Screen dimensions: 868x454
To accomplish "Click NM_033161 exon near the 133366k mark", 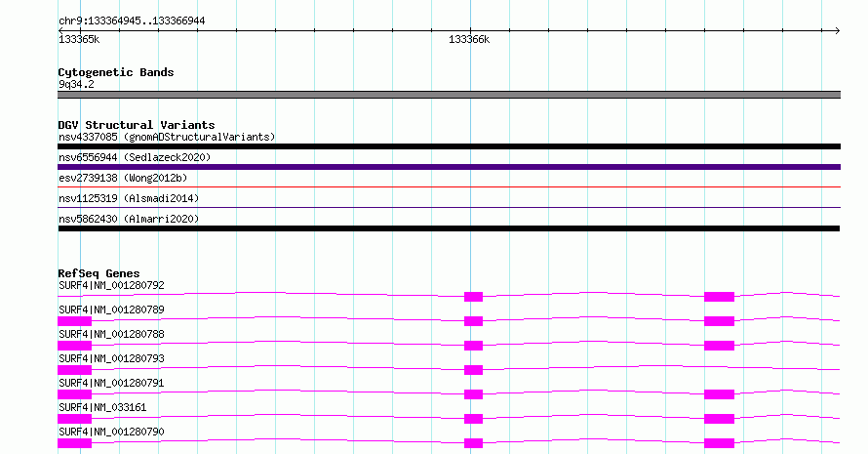I will click(x=473, y=419).
